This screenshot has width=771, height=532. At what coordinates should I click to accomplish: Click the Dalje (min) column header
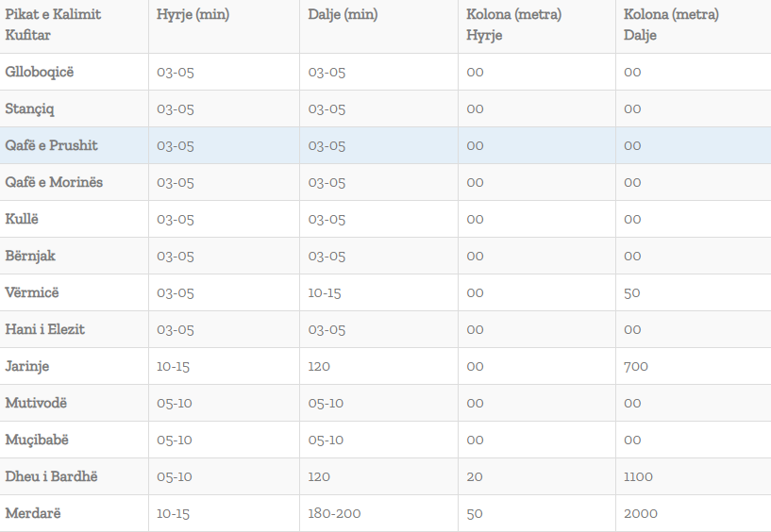click(344, 15)
